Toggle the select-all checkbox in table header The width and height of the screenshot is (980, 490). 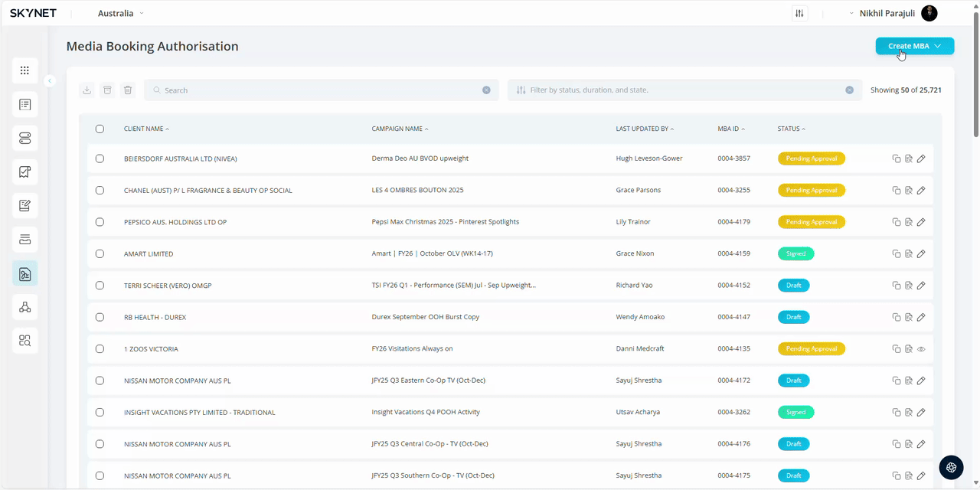pyautogui.click(x=100, y=129)
